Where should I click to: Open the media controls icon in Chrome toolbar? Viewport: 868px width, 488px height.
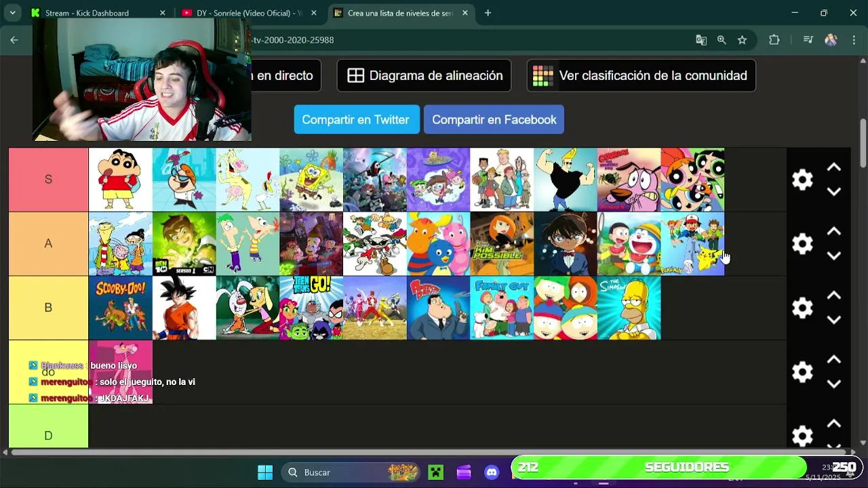[808, 40]
